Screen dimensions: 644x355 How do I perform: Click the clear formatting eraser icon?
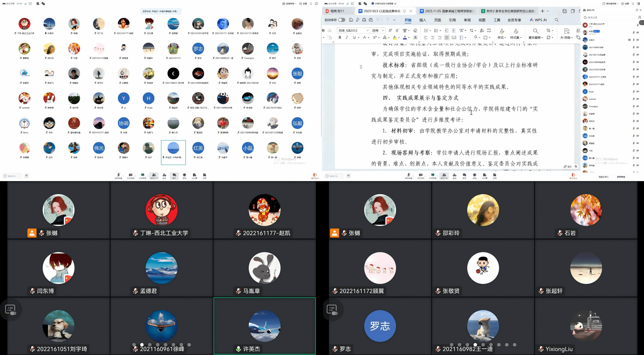tap(415, 31)
